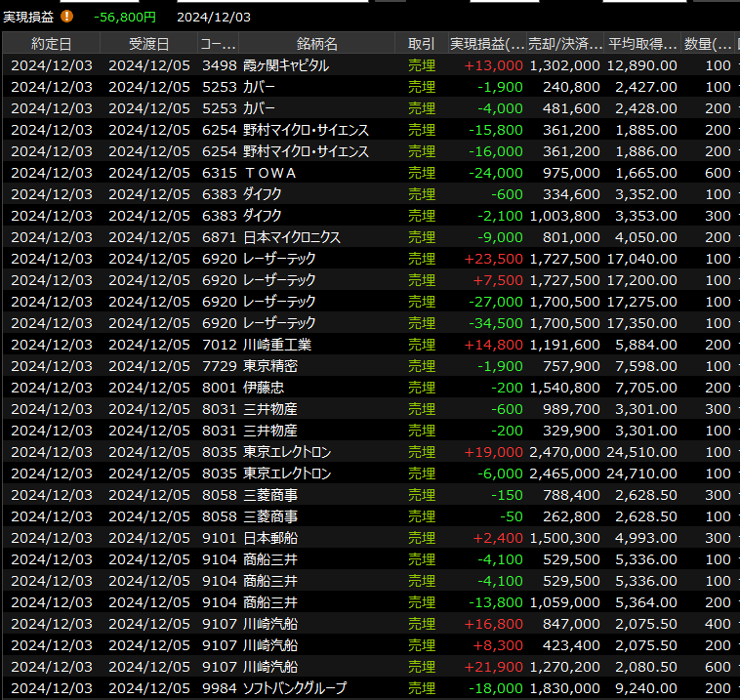
Task: Select the 霞ヶ関キャピタル row
Action: 285,65
